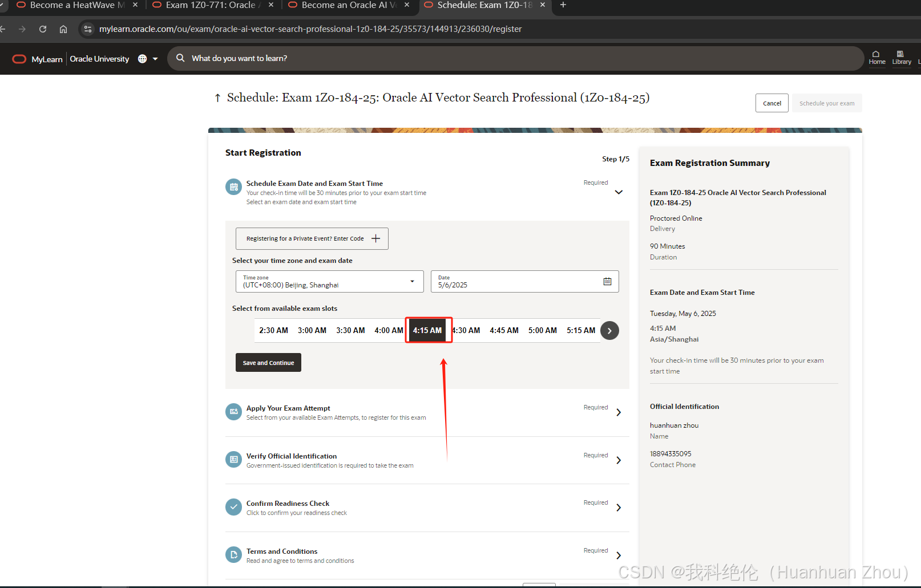
Task: Click Verify Official Identification heading
Action: (x=292, y=456)
